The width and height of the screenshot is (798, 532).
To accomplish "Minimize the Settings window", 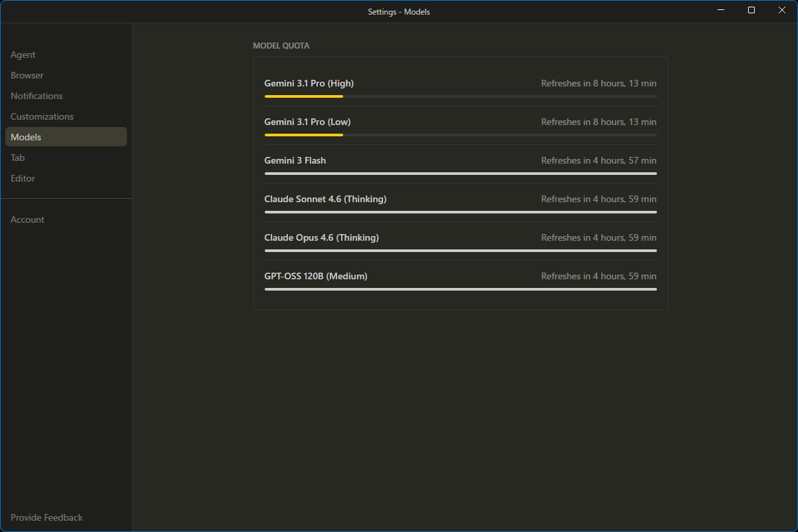I will pyautogui.click(x=721, y=10).
